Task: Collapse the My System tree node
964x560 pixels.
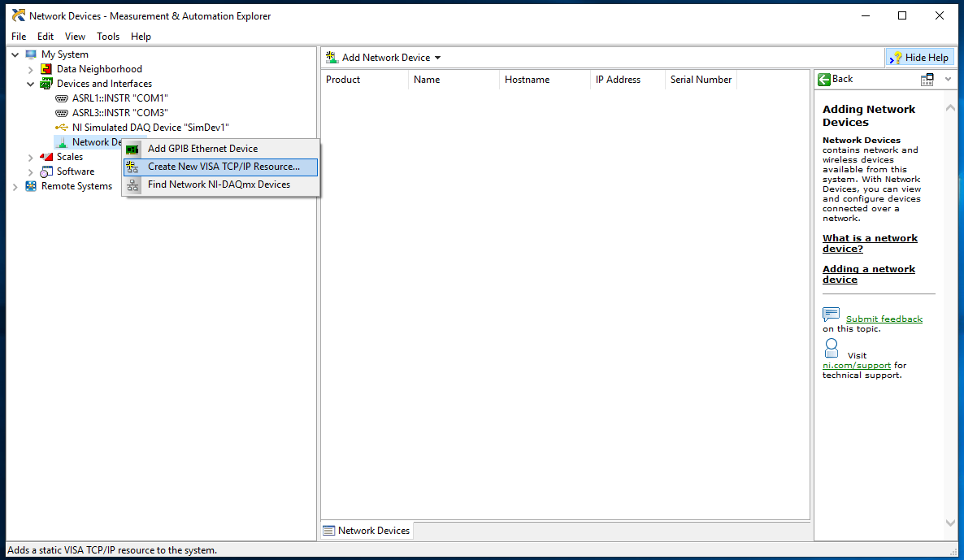Action: tap(15, 54)
